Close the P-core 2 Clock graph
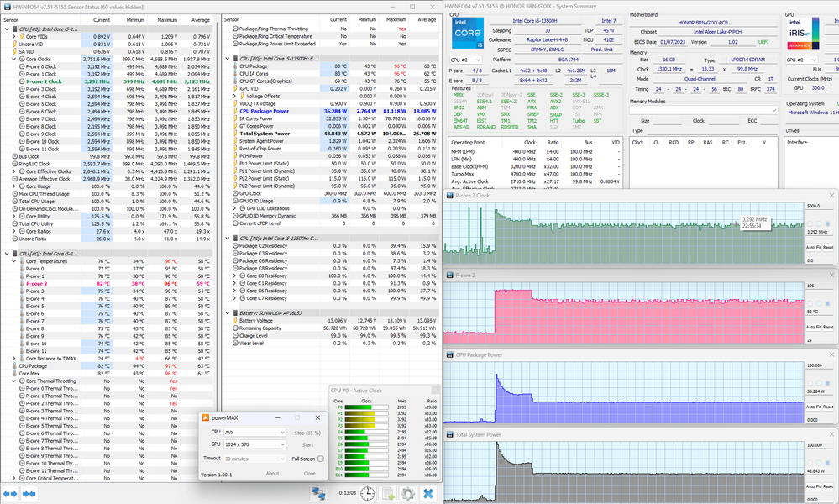 click(x=831, y=197)
